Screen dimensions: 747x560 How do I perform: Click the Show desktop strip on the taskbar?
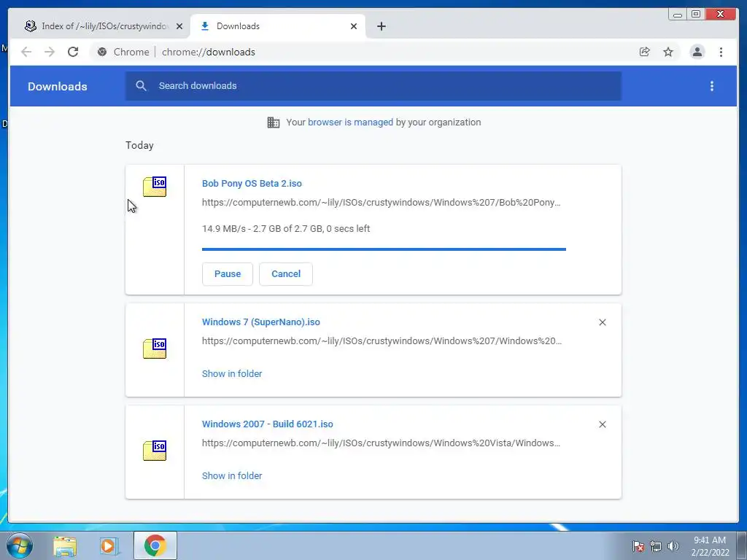[x=742, y=546]
